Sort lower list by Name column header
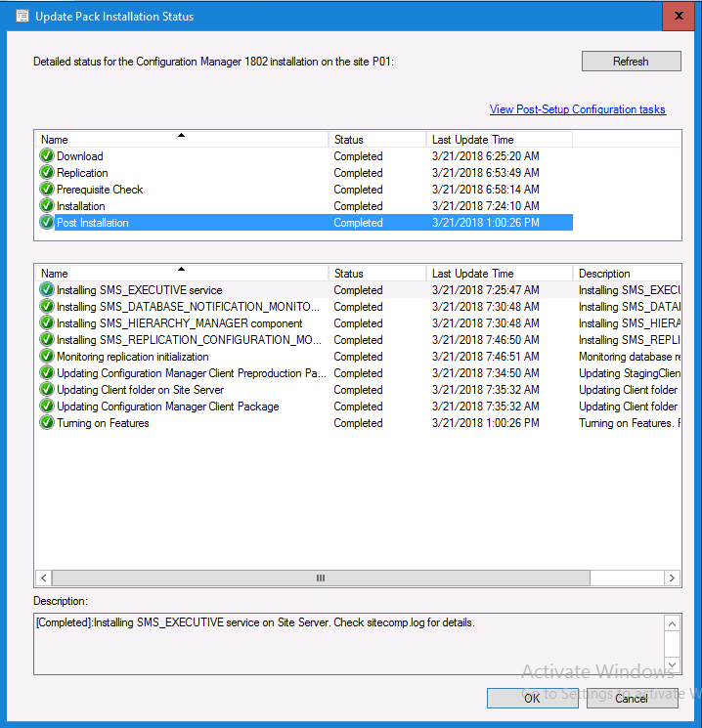The width and height of the screenshot is (702, 728). click(x=182, y=274)
